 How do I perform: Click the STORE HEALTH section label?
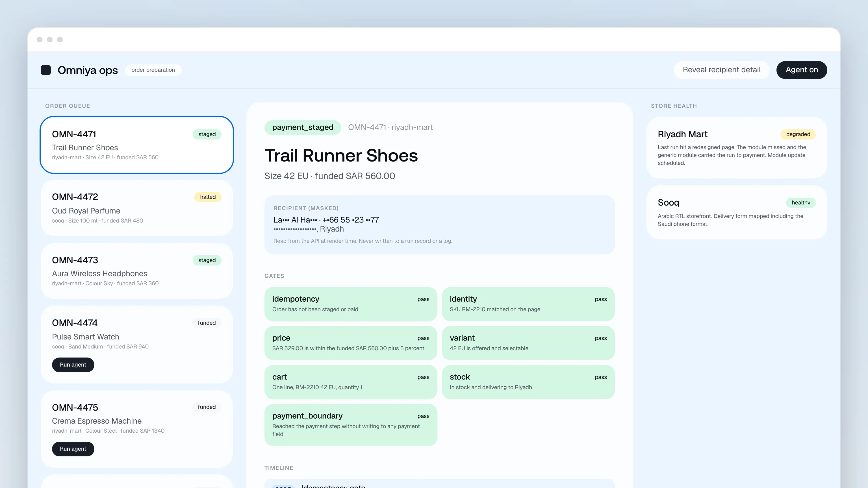pyautogui.click(x=674, y=106)
